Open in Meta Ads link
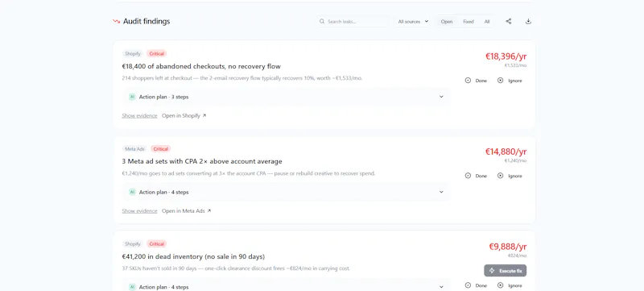Screen dimensions: 644x291 point(187,211)
